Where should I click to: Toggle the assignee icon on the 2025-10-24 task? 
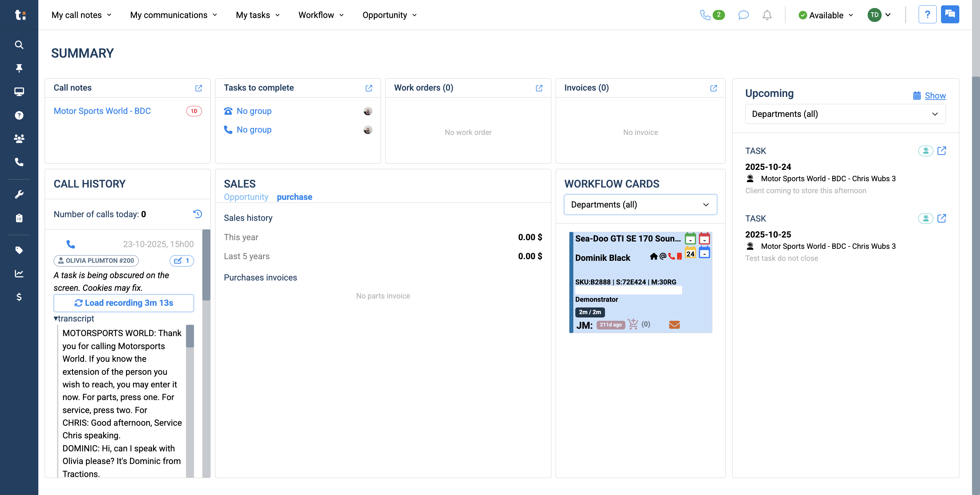point(925,151)
